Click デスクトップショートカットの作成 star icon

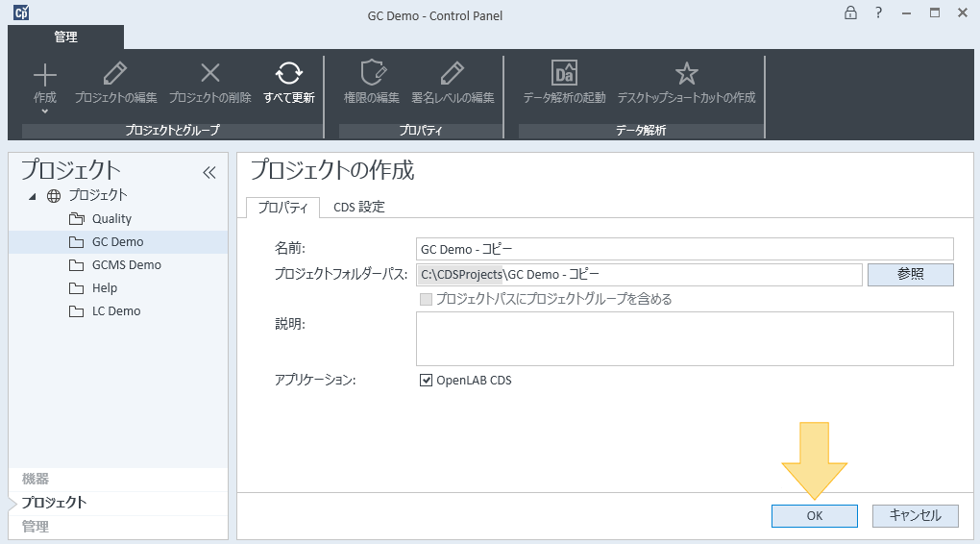686,74
